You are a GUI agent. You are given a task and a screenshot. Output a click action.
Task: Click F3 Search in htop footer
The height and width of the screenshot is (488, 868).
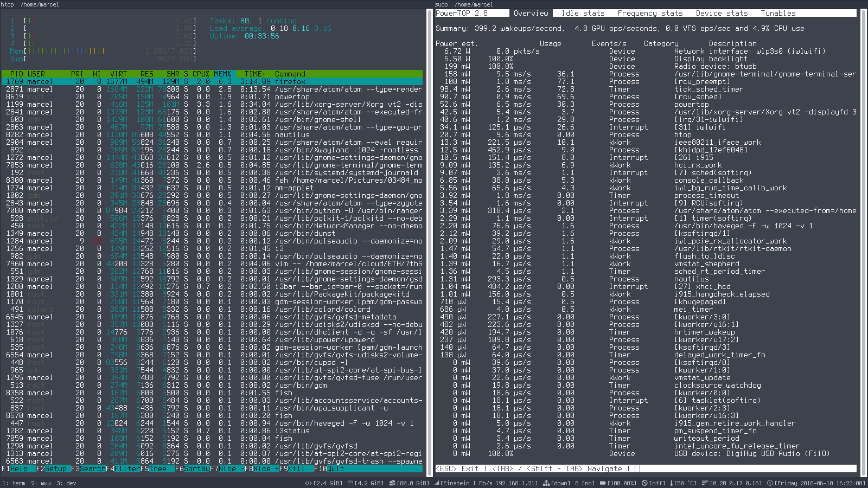[88, 468]
